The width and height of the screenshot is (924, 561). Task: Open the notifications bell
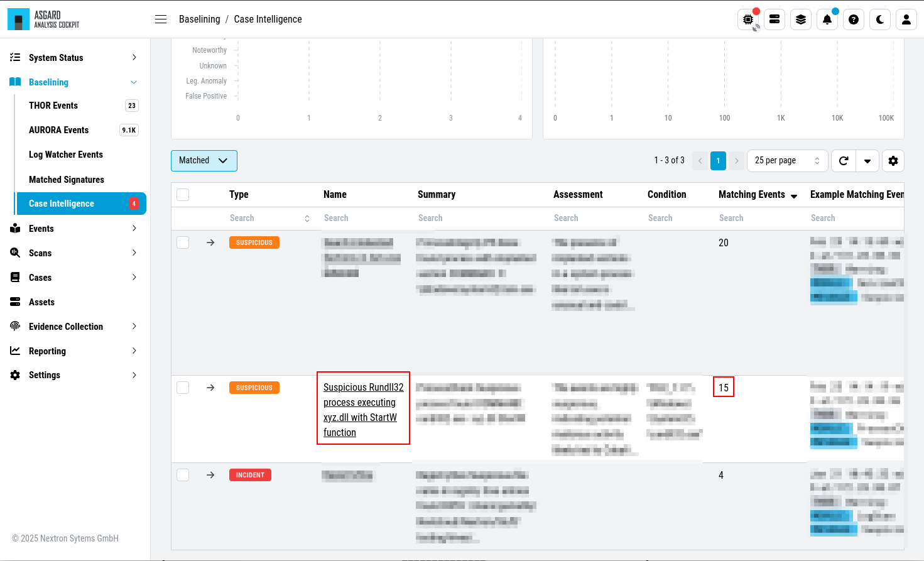[x=827, y=19]
